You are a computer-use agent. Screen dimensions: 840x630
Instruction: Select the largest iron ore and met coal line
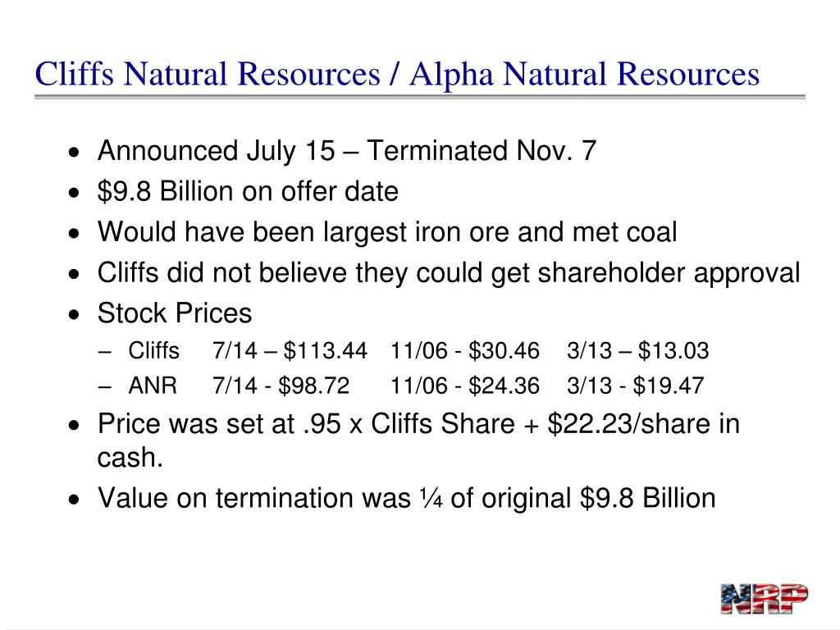pyautogui.click(x=387, y=232)
